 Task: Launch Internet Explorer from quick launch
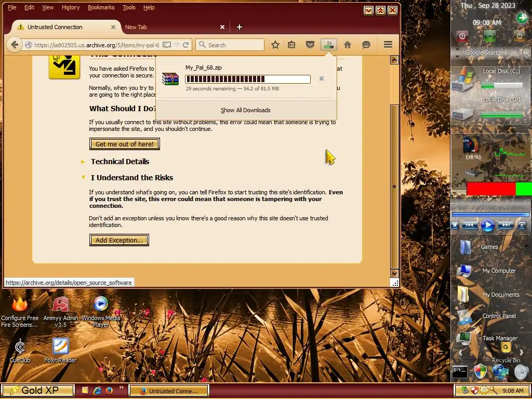[97, 391]
